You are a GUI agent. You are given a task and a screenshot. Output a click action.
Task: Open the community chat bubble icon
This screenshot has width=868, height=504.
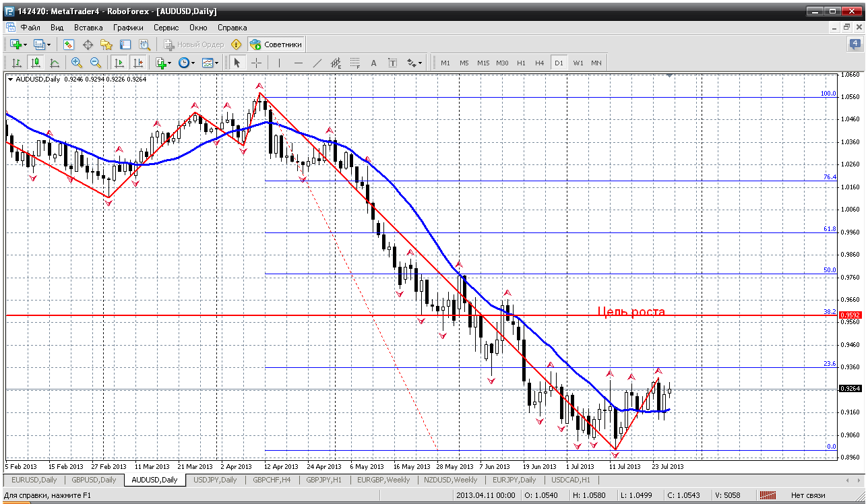pyautogui.click(x=855, y=44)
